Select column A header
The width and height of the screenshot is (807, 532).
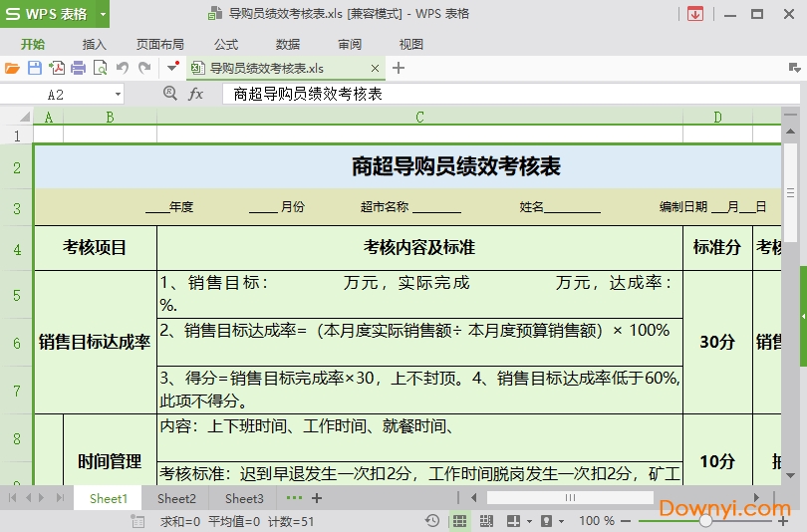pos(49,118)
